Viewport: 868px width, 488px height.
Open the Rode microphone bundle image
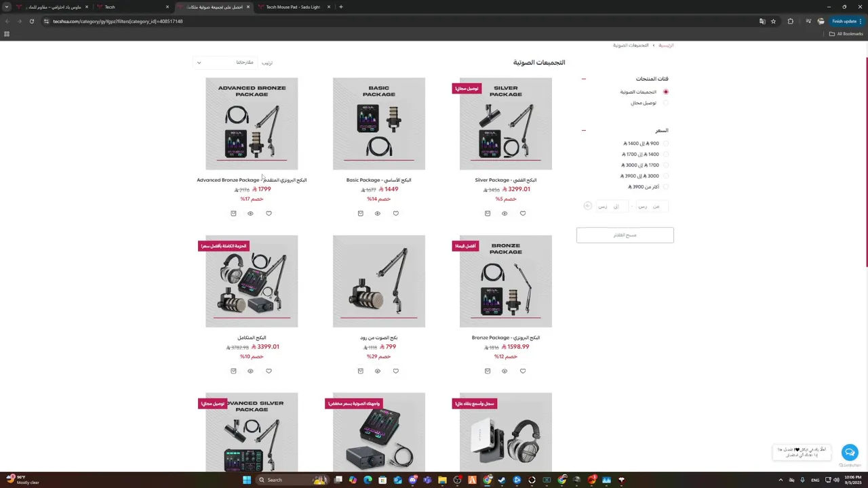coord(379,281)
